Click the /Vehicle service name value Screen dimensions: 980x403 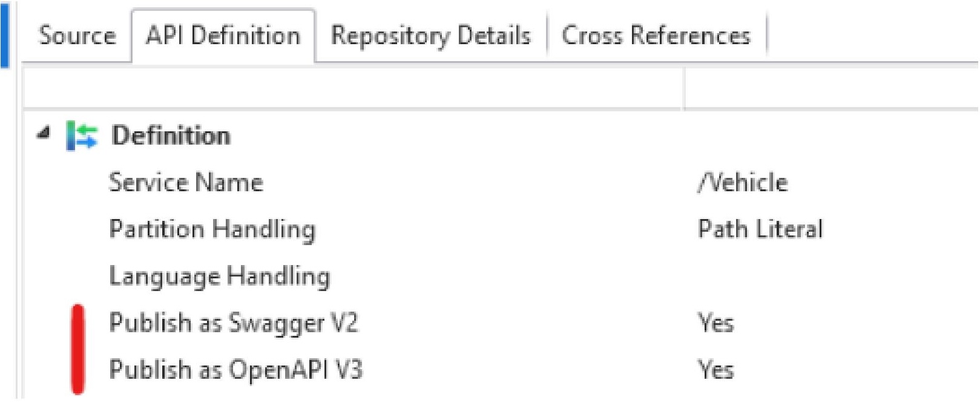coord(743,183)
